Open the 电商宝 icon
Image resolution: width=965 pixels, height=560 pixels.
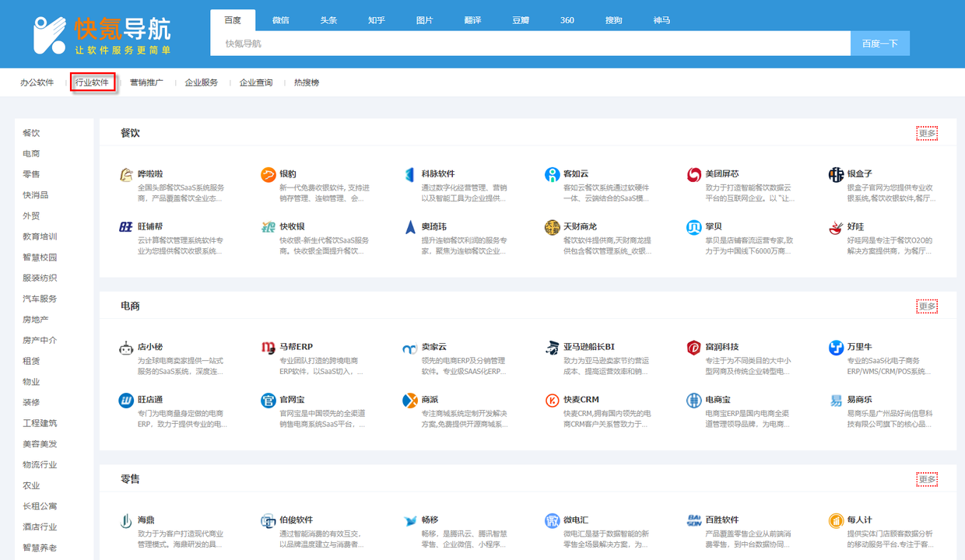(694, 401)
